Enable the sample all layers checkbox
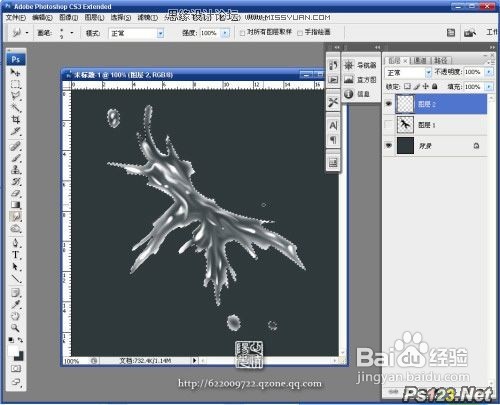Screen dimensions: 500x405 pyautogui.click(x=242, y=33)
